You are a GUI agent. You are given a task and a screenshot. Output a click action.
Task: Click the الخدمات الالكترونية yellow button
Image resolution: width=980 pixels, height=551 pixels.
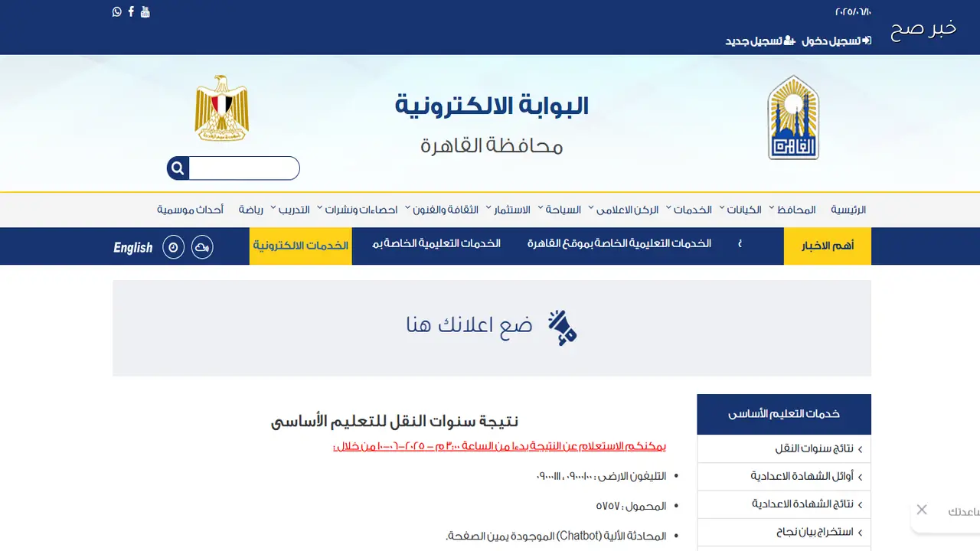click(301, 246)
